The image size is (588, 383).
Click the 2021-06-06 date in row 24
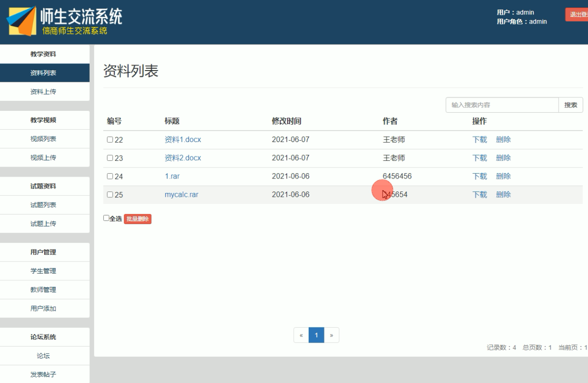coord(290,176)
